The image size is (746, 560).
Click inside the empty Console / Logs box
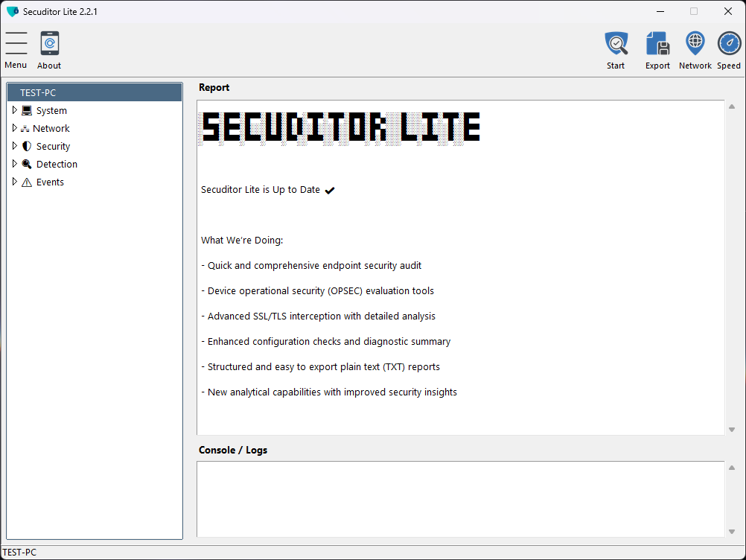[x=461, y=499]
